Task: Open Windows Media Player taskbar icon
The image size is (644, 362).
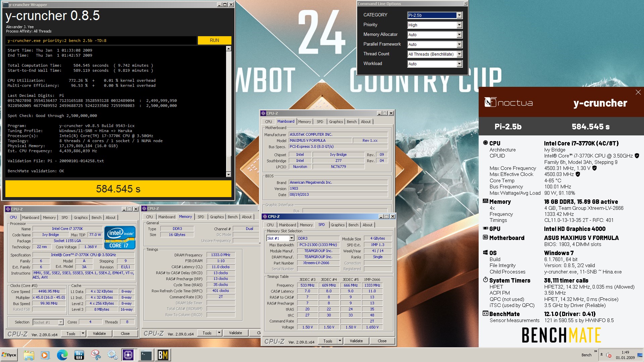Action: click(x=45, y=355)
